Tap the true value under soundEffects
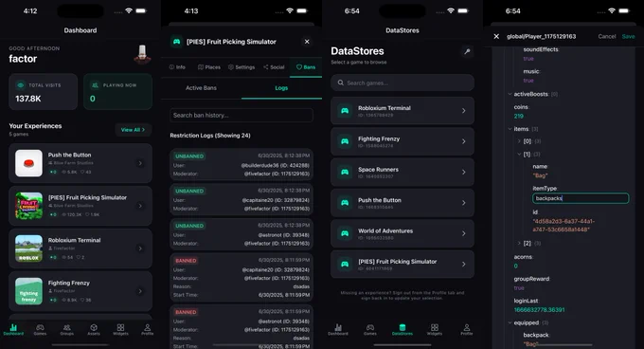This screenshot has width=644, height=349. (528, 59)
